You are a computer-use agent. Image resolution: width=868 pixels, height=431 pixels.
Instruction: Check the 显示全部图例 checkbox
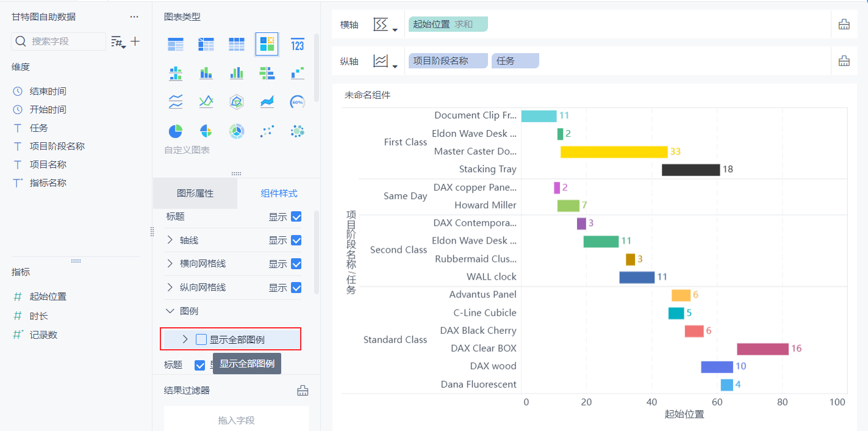(x=201, y=339)
